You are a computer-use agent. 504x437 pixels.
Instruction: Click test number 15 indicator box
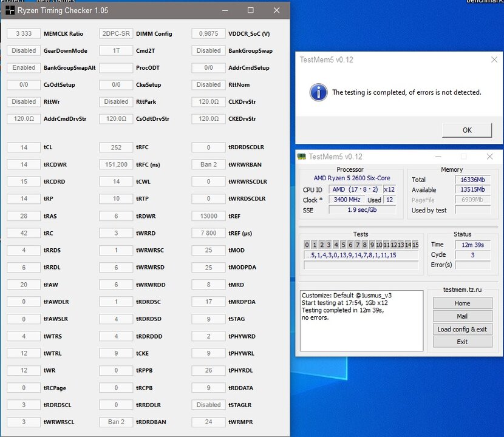click(x=415, y=245)
